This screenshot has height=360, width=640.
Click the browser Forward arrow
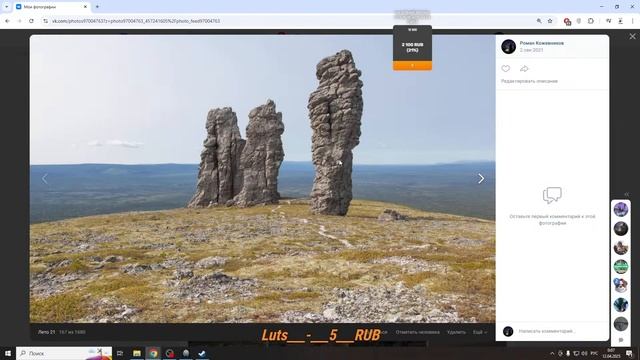[19, 21]
